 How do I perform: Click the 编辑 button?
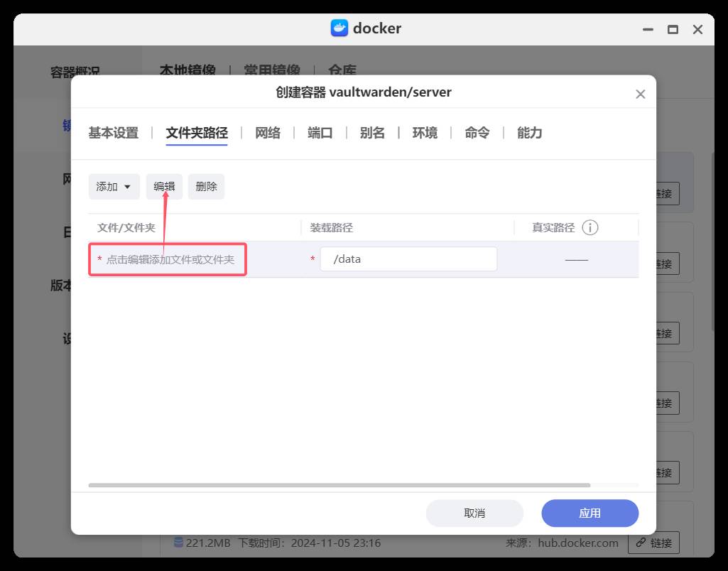[x=164, y=187]
